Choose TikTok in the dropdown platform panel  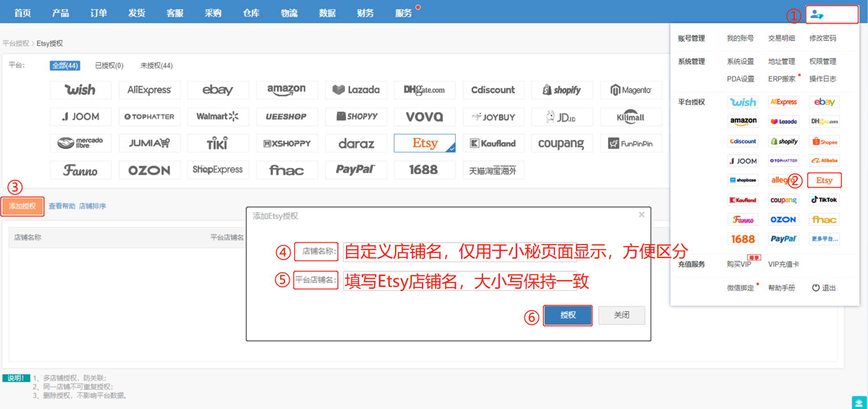tap(824, 200)
